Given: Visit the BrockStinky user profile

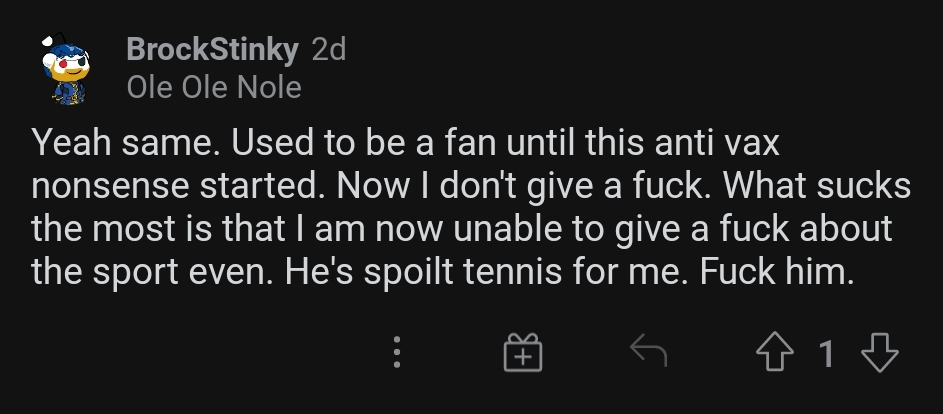Looking at the screenshot, I should pyautogui.click(x=212, y=49).
